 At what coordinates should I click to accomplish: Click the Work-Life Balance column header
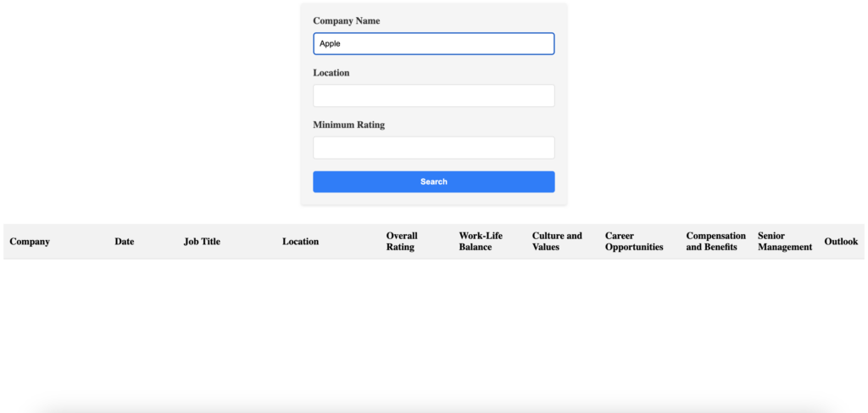click(481, 242)
